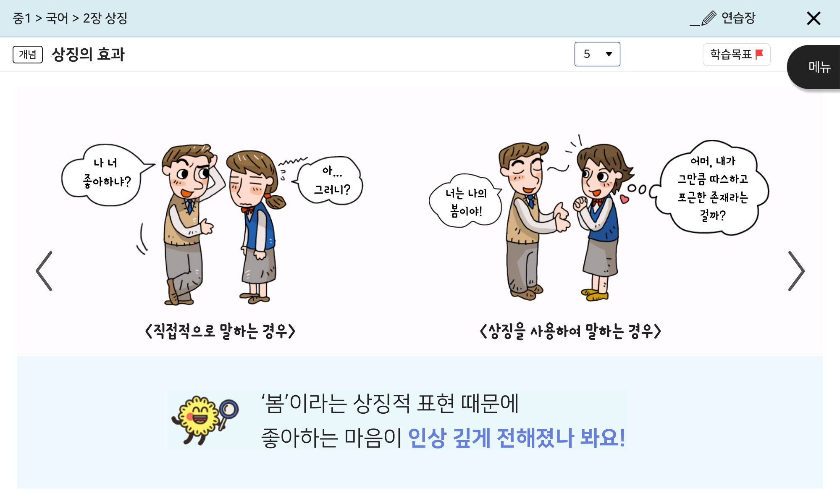Screen dimensions: 840x504
Task: Open the dark 메뉴 side tab
Action: click(x=814, y=67)
